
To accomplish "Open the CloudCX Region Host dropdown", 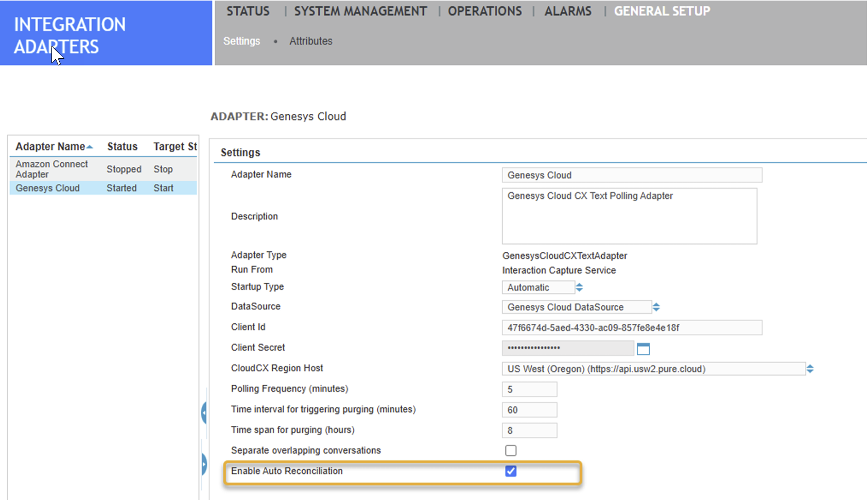I will pyautogui.click(x=810, y=369).
